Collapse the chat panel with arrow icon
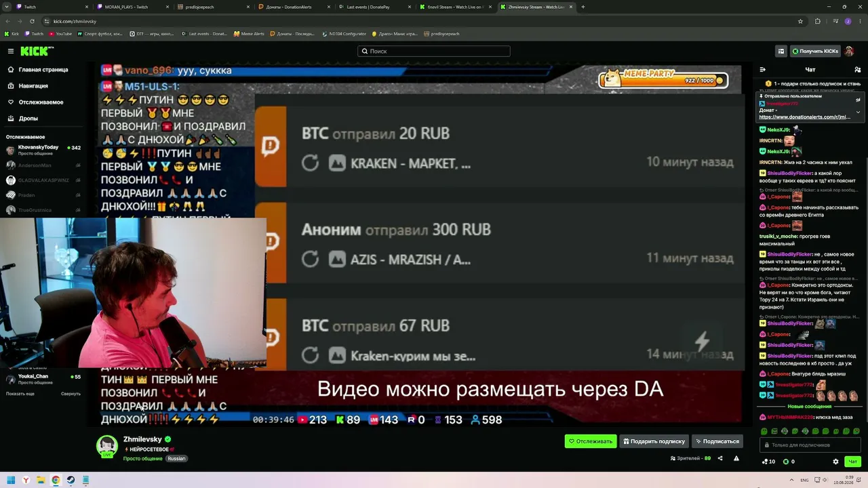This screenshot has height=488, width=868. coord(762,69)
